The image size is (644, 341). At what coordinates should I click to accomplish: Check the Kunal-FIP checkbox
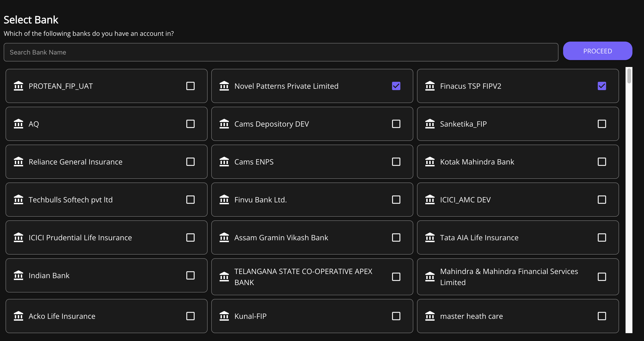pos(396,316)
